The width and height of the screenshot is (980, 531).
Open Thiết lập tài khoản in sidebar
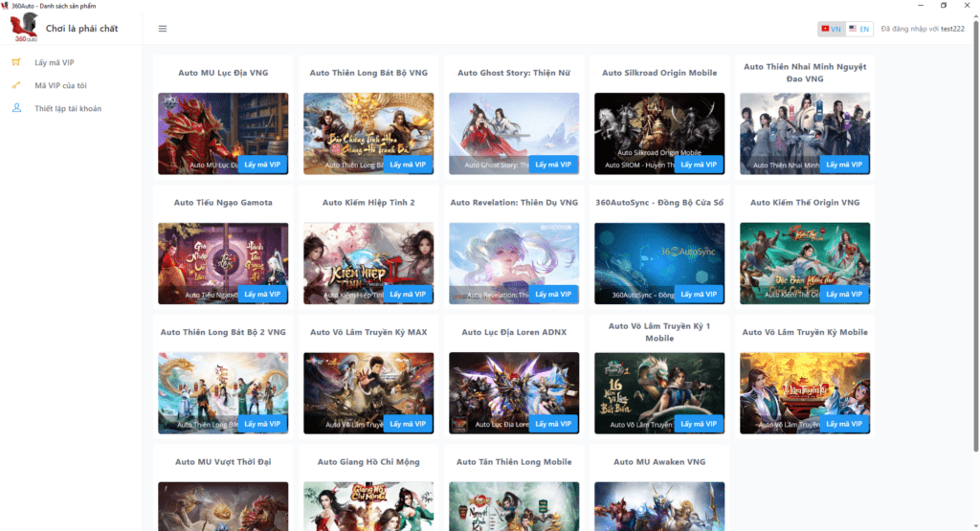click(68, 109)
